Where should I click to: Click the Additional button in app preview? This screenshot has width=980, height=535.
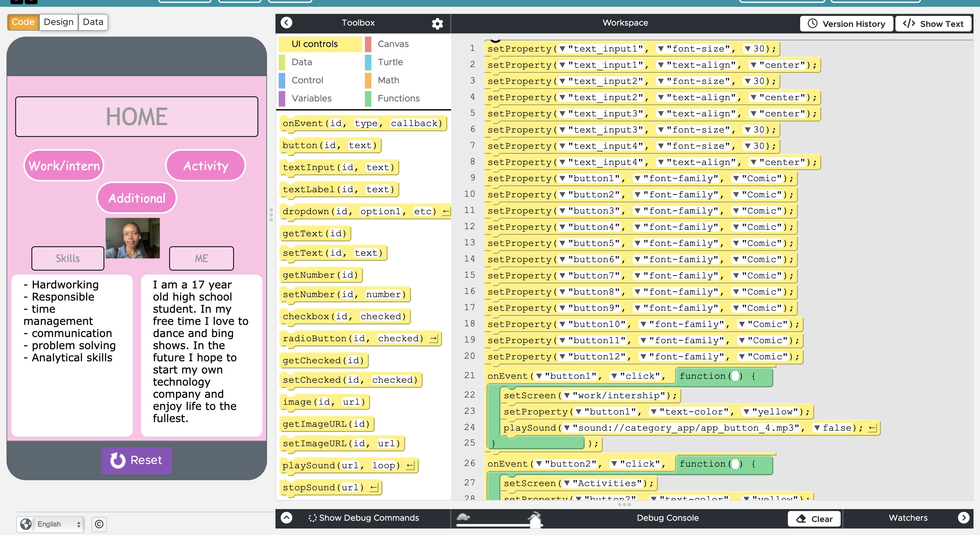tap(137, 198)
